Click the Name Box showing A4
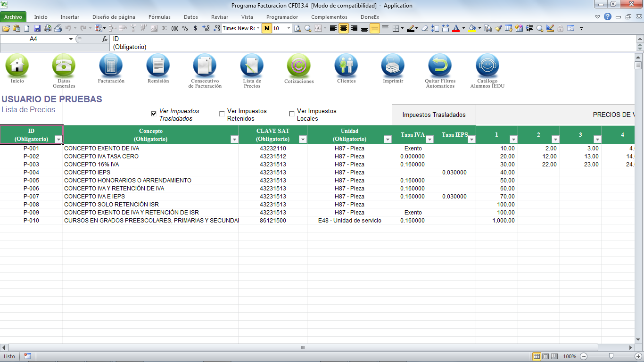644x362 pixels. point(34,39)
